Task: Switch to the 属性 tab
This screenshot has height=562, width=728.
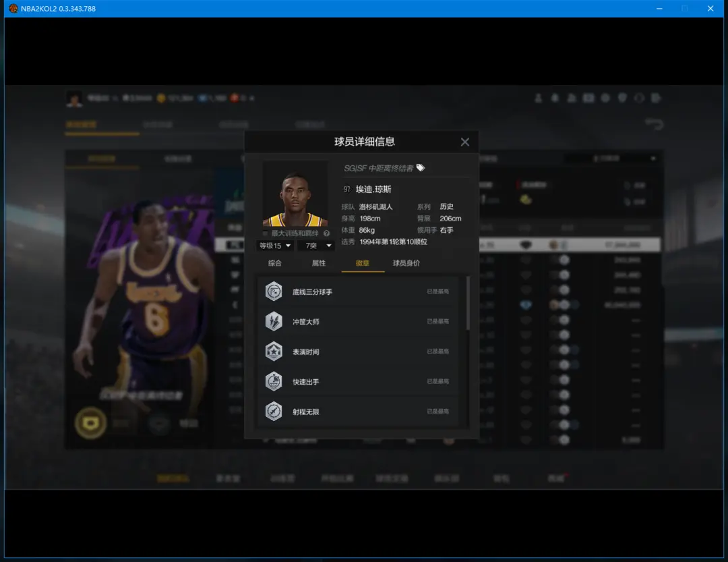Action: click(318, 263)
